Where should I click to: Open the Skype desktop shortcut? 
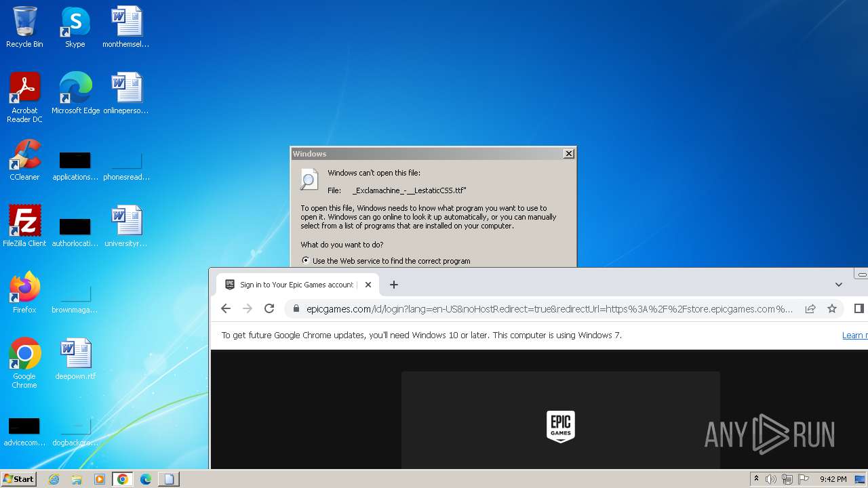tap(75, 27)
